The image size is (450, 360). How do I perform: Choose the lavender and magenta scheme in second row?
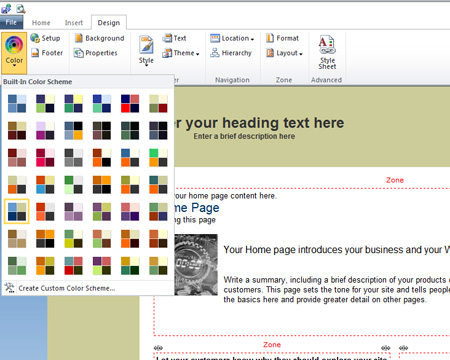pos(45,130)
